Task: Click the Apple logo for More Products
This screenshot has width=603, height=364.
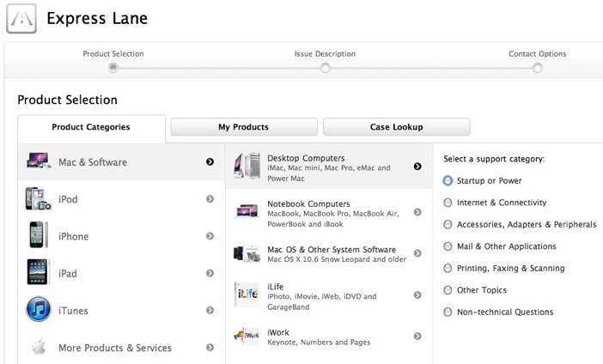Action: click(39, 347)
